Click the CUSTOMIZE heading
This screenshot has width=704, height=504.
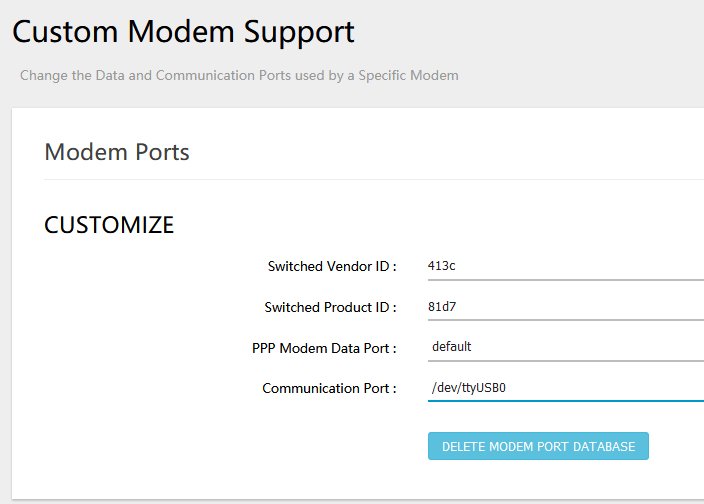tap(109, 224)
